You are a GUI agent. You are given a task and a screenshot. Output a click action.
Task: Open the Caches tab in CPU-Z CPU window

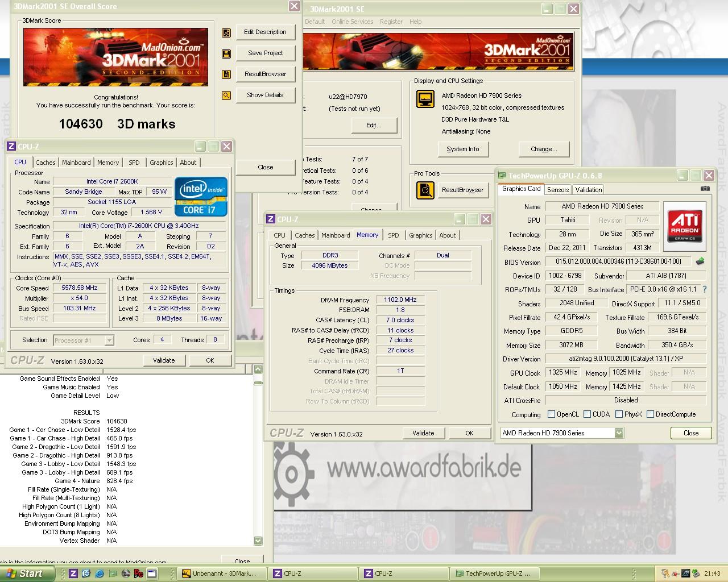point(45,163)
